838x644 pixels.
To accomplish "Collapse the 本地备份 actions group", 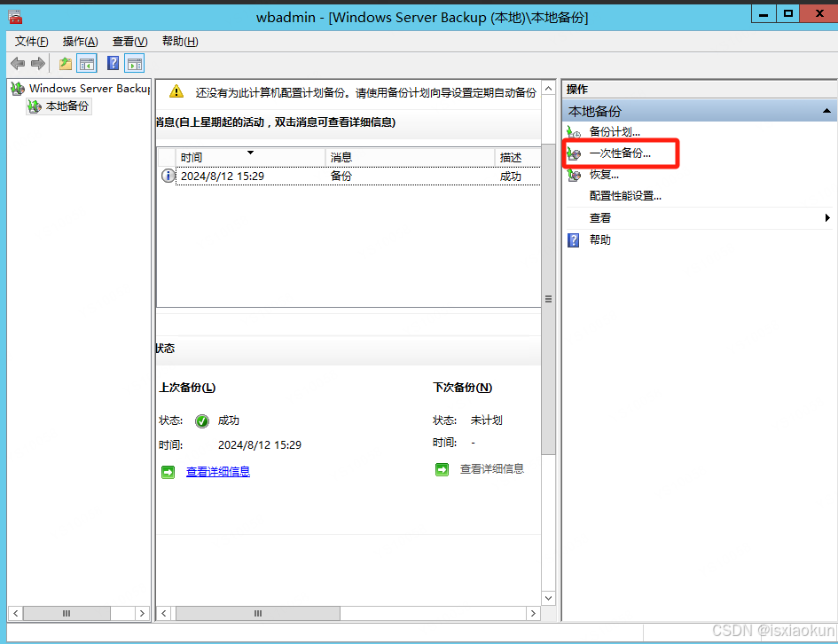I will point(826,110).
